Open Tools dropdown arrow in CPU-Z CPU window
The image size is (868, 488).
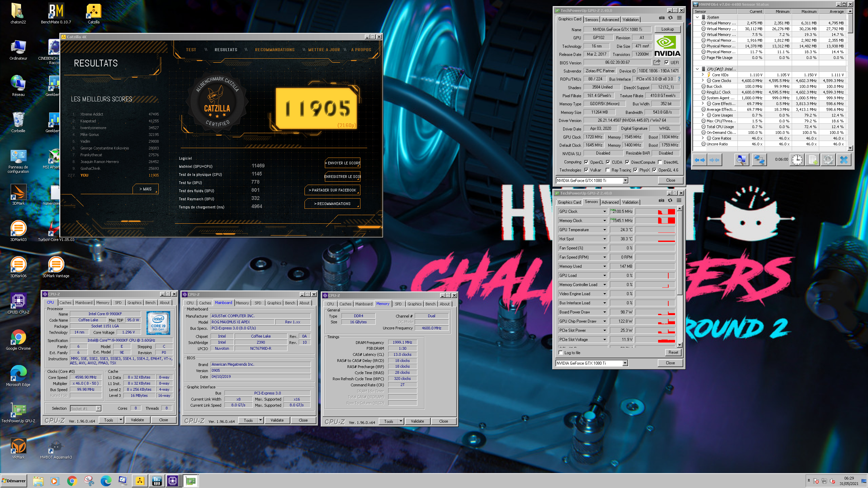pyautogui.click(x=120, y=420)
